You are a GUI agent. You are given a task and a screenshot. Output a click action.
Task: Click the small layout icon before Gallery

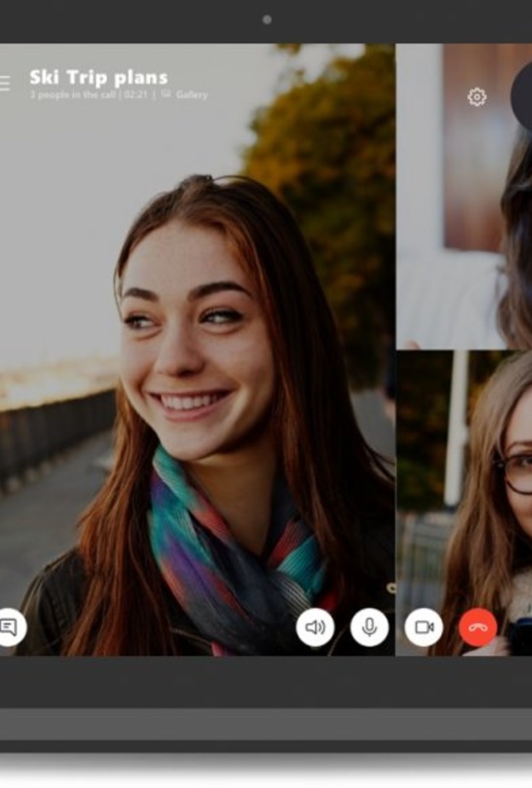165,95
